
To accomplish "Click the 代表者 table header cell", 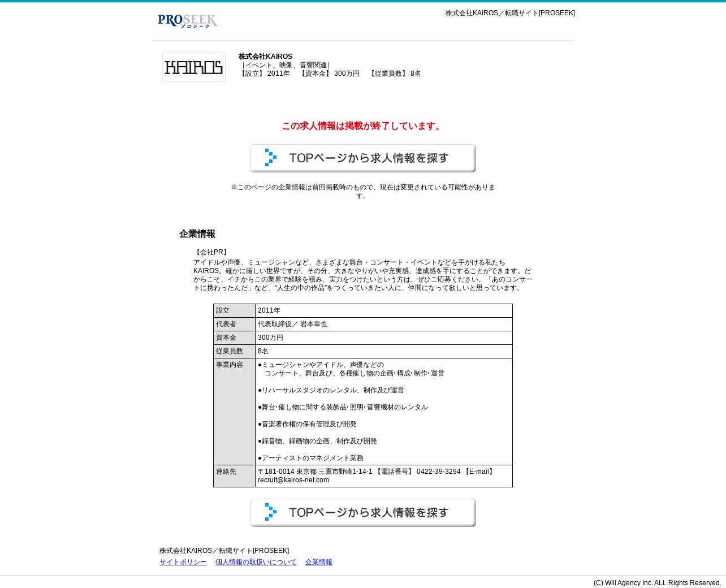I will point(234,325).
